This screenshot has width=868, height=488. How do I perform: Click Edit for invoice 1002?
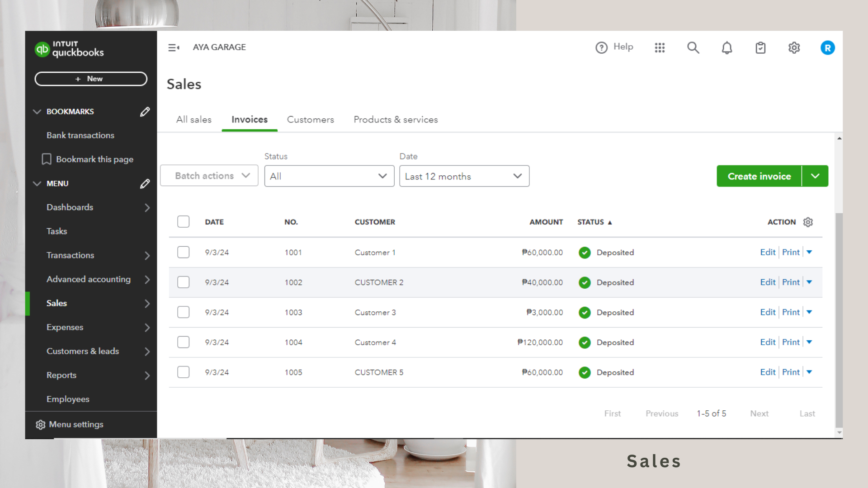point(768,282)
